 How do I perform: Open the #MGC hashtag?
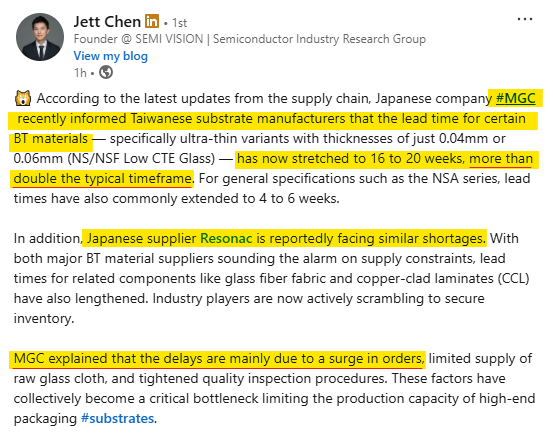coord(516,98)
